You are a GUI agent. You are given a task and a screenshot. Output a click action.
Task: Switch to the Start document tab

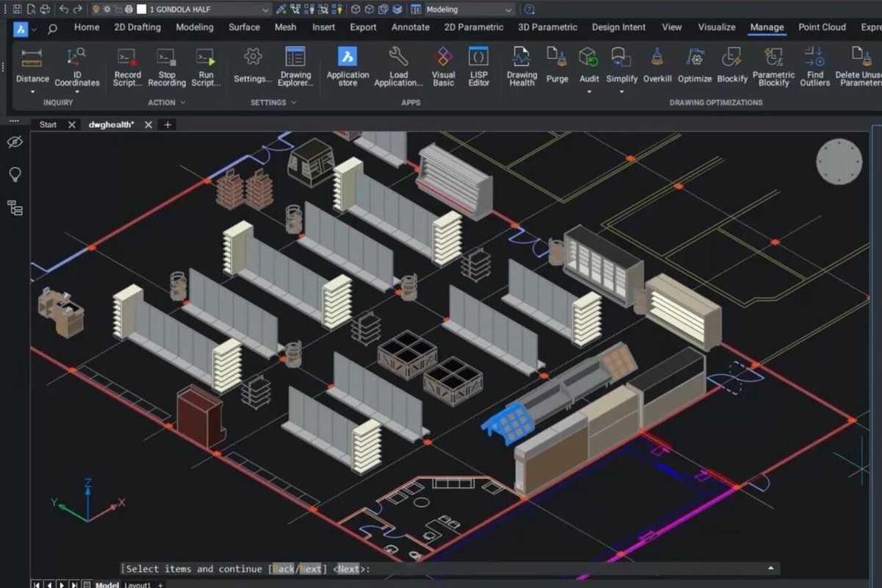point(48,124)
